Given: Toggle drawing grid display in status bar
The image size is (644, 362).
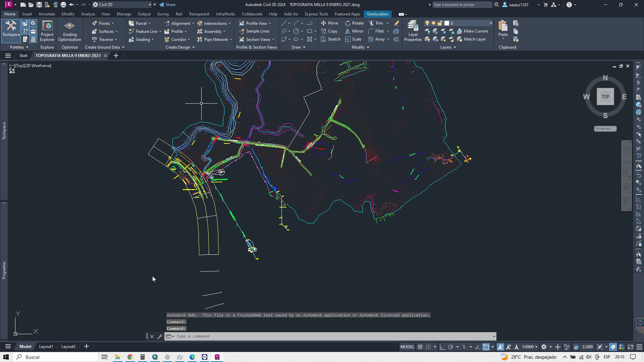Looking at the screenshot, I should [x=420, y=347].
